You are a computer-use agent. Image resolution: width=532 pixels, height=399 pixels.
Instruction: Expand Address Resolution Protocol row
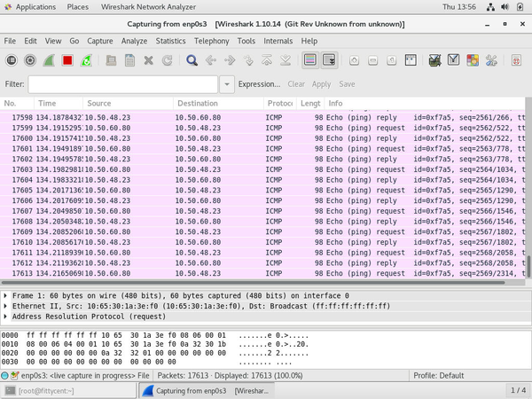pyautogui.click(x=5, y=317)
